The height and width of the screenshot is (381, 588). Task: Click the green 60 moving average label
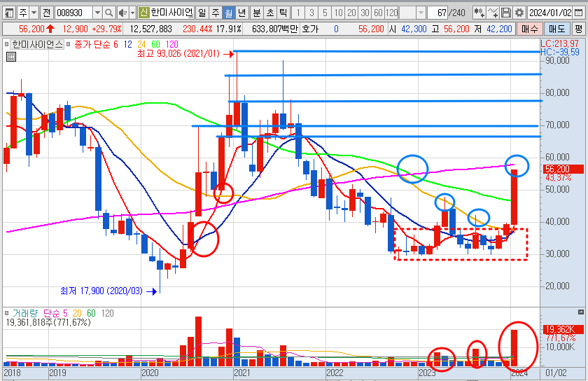(x=155, y=45)
